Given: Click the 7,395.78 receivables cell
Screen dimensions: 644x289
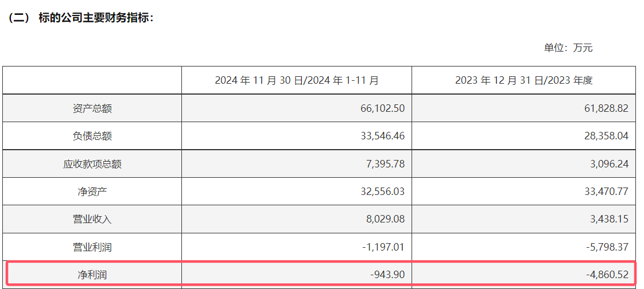Looking at the screenshot, I should pyautogui.click(x=386, y=164).
